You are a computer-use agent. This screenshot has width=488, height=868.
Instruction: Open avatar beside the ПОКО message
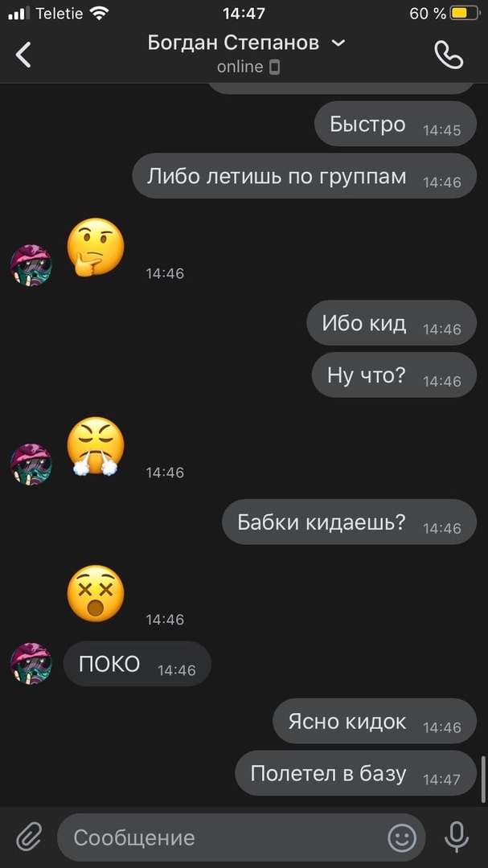pos(31,664)
